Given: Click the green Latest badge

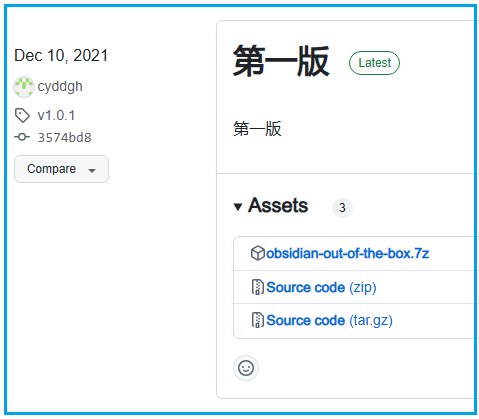Looking at the screenshot, I should [374, 63].
